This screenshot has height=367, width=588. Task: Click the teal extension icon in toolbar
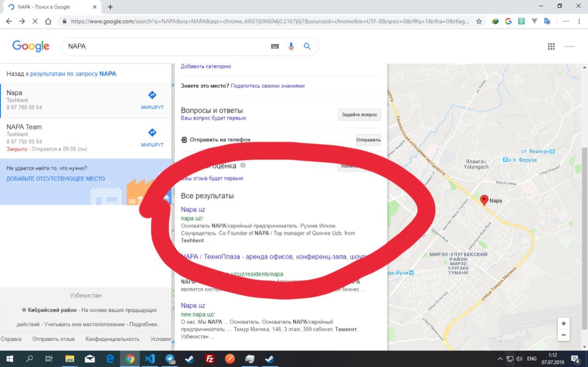(x=521, y=21)
